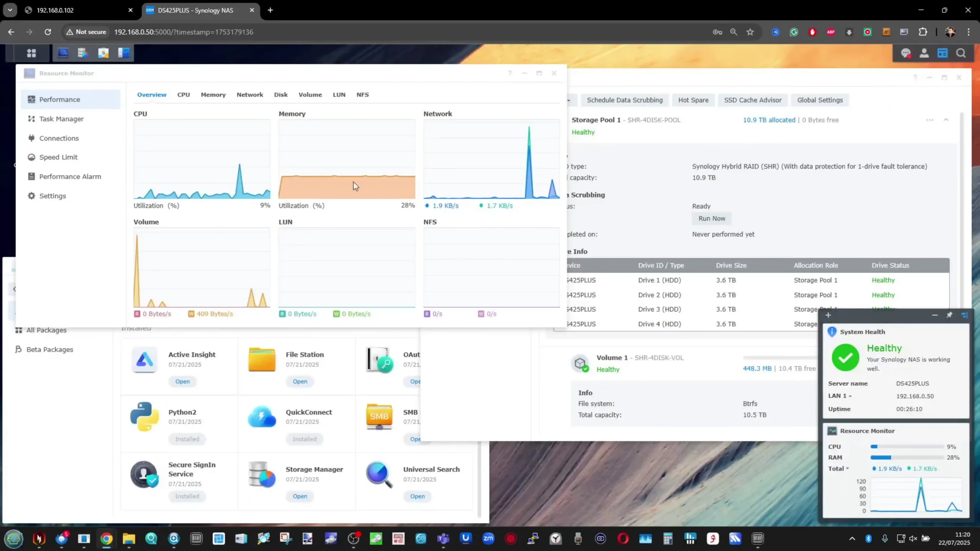Switch to Volume tab in Resource Monitor
This screenshot has height=551, width=980.
(310, 95)
